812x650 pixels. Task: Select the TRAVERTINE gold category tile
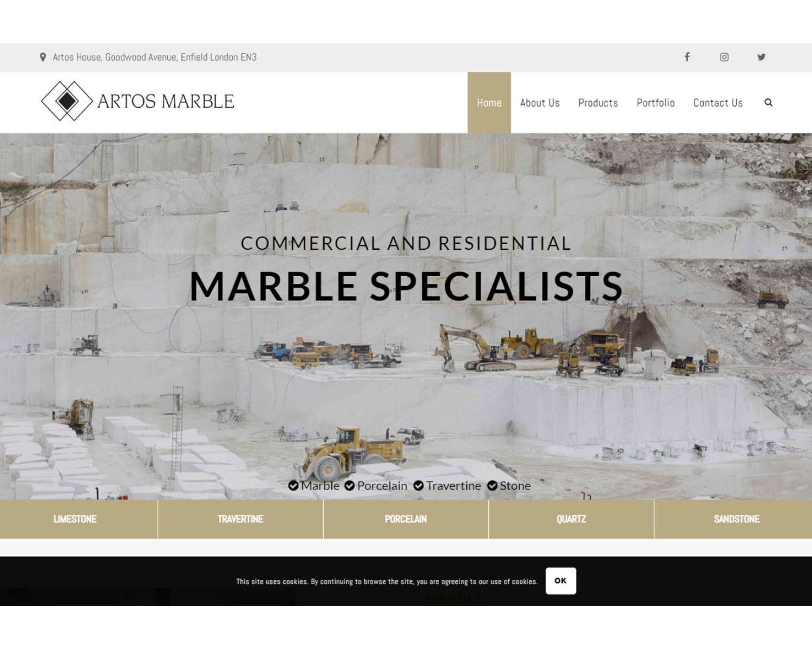click(x=240, y=519)
